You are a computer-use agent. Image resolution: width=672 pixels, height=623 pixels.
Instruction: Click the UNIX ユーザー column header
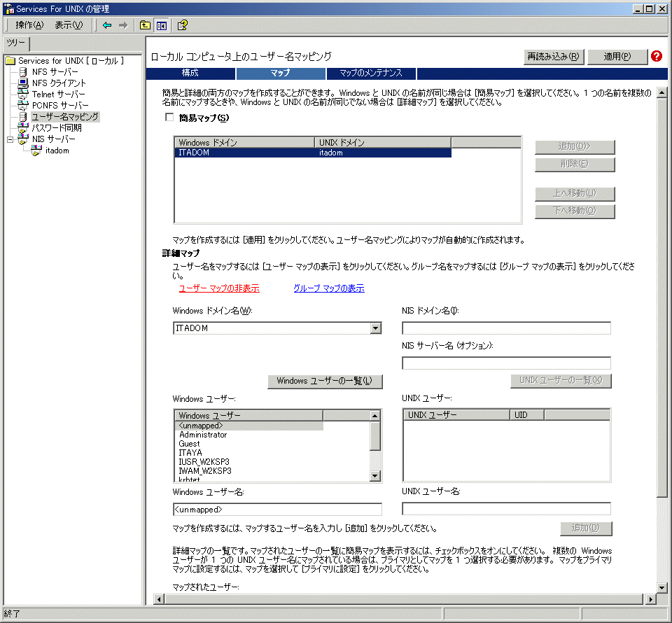pyautogui.click(x=457, y=415)
